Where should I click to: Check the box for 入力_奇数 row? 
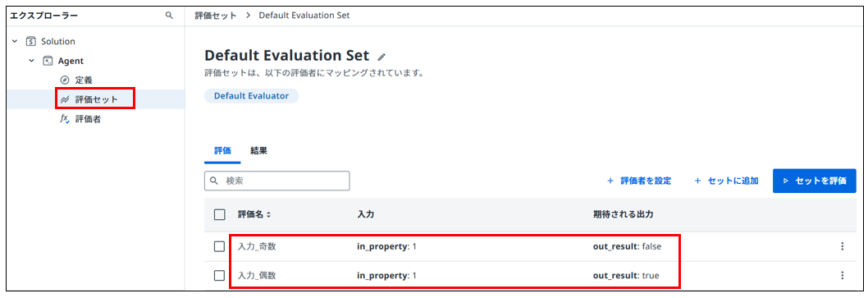click(x=219, y=246)
